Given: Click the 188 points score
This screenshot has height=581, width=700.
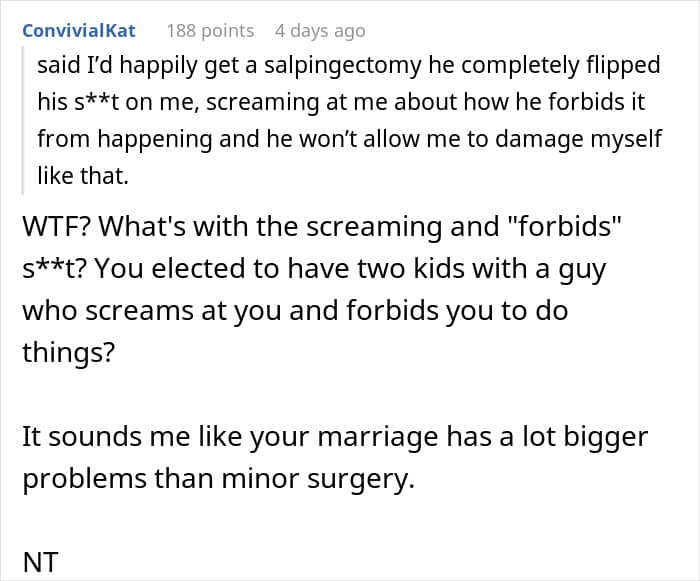Looking at the screenshot, I should 210,31.
